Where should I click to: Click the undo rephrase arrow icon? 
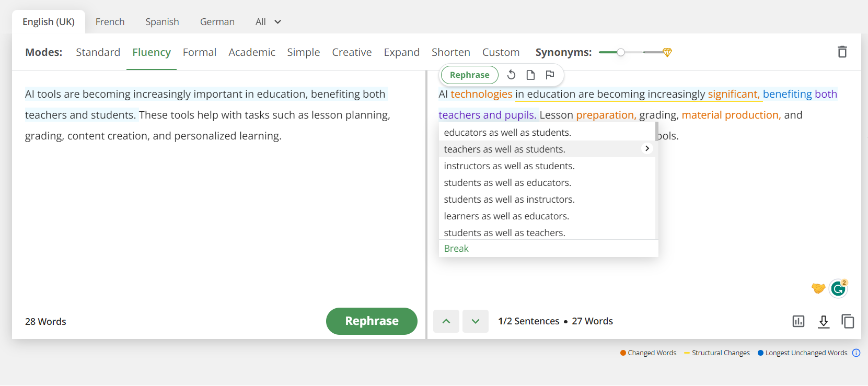(x=511, y=75)
